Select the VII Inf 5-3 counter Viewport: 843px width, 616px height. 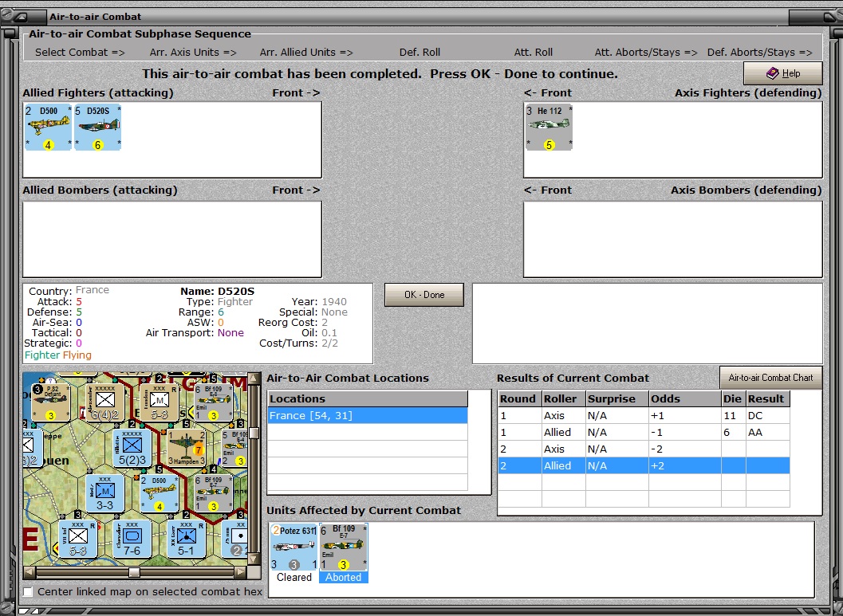click(78, 539)
